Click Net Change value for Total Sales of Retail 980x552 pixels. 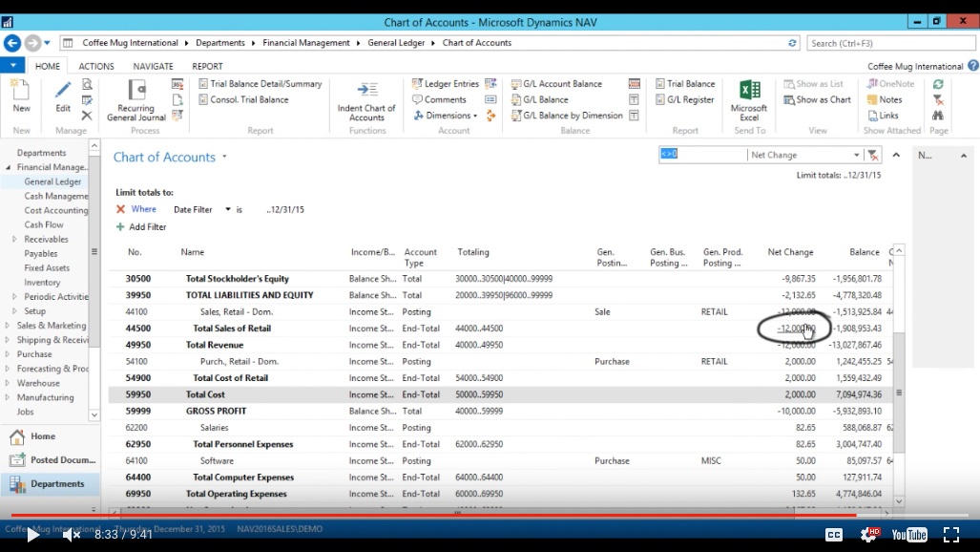pos(796,328)
